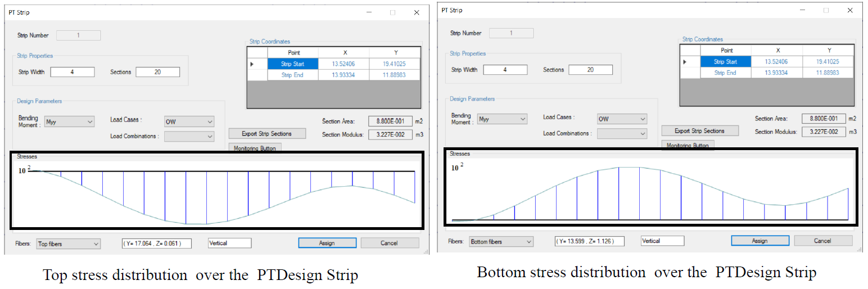Image resolution: width=868 pixels, height=289 pixels.
Task: Click Section Modulus value in Top fibers window
Action: click(x=386, y=134)
